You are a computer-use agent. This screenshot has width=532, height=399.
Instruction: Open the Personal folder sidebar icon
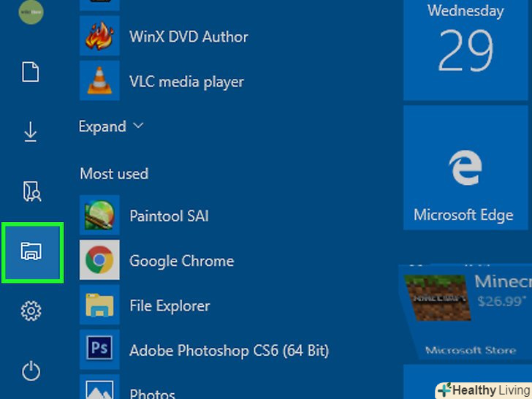coord(32,191)
